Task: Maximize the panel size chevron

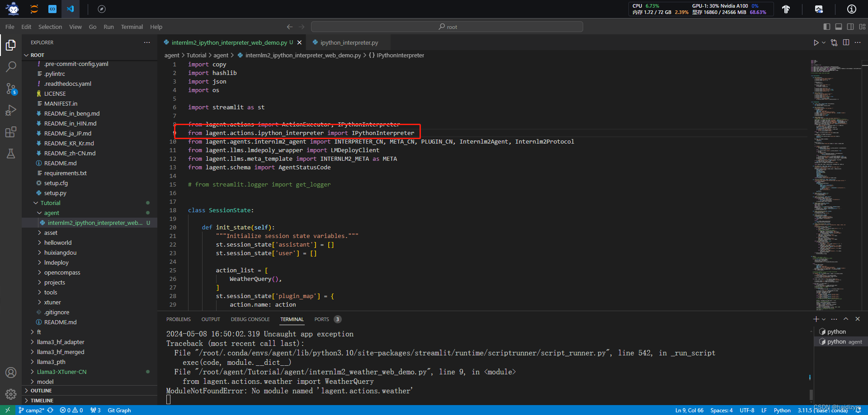Action: pyautogui.click(x=846, y=319)
